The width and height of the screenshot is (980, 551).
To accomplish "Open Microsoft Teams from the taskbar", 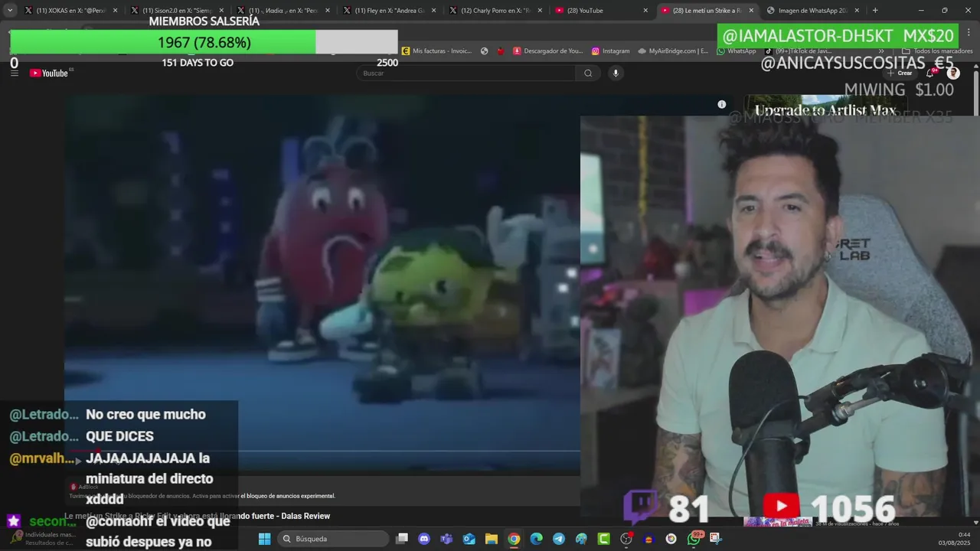I will pos(446,539).
